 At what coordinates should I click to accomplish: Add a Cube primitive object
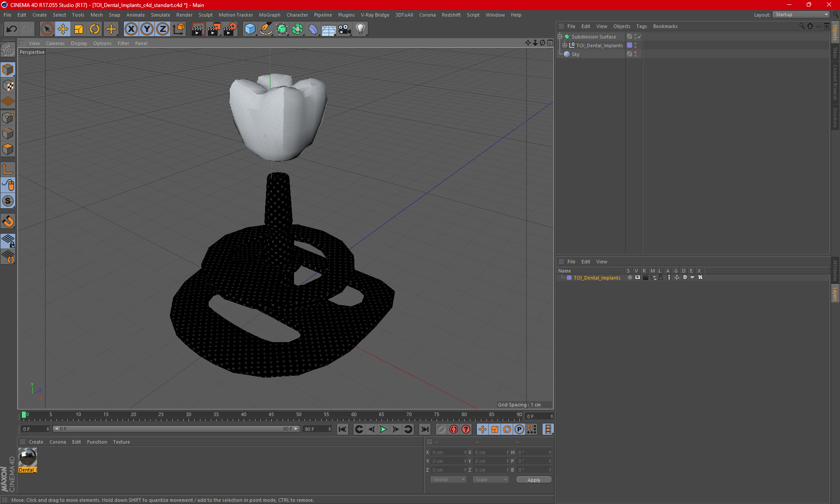point(250,29)
